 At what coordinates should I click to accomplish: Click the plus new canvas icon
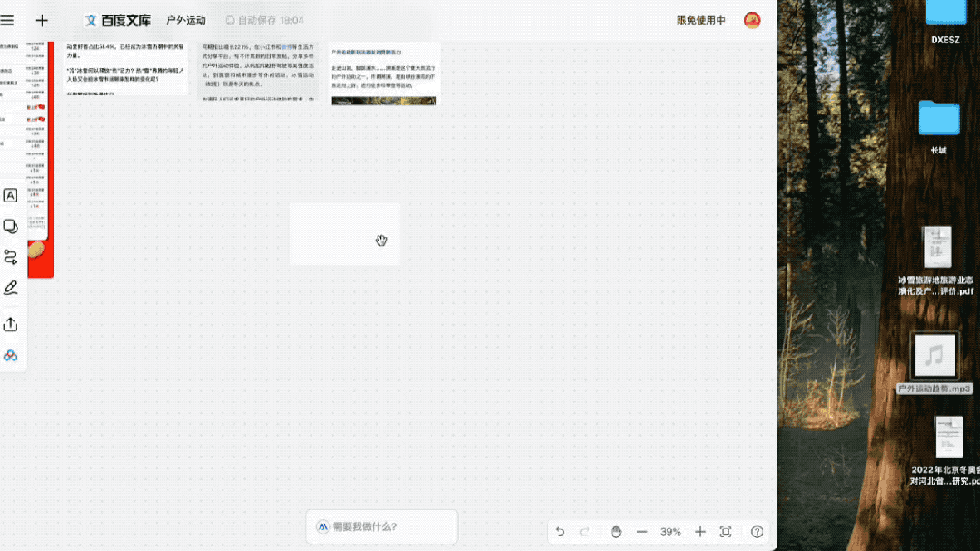42,21
